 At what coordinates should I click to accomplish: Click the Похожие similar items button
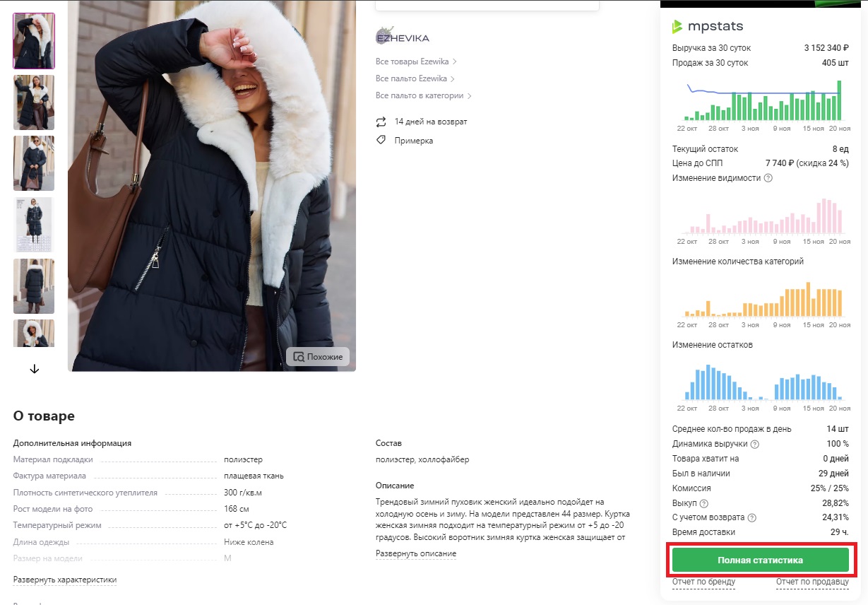(318, 357)
